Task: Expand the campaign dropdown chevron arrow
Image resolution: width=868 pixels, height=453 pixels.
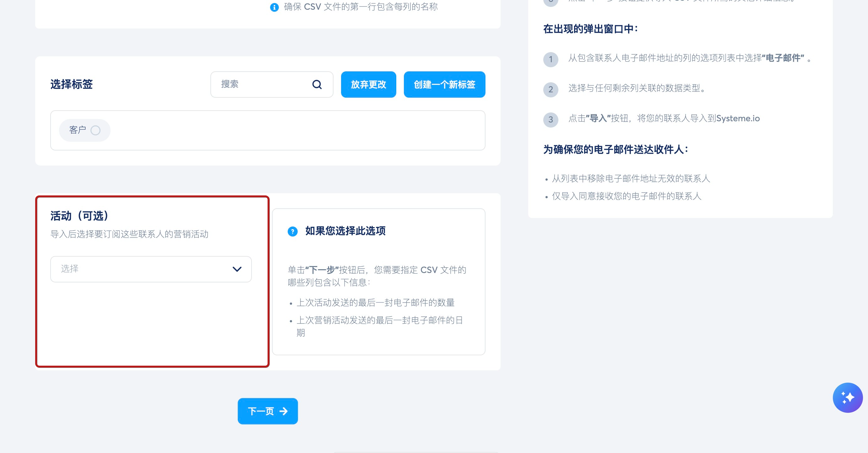Action: (x=237, y=269)
